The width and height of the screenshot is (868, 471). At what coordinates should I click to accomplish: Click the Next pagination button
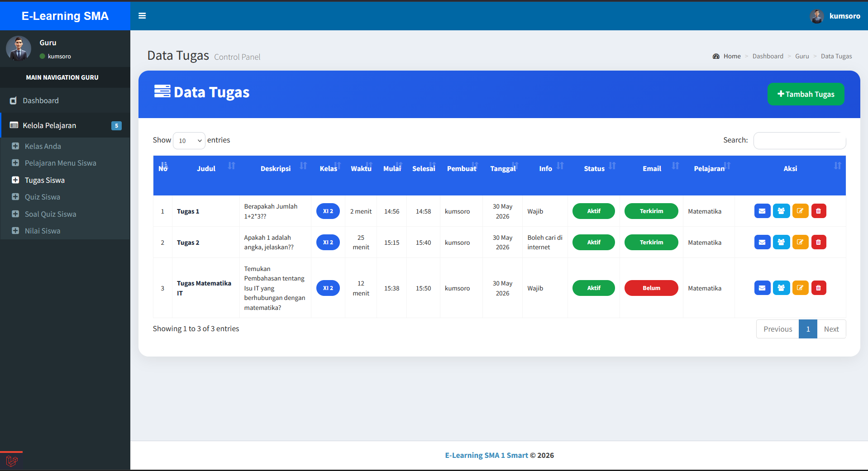[831, 329]
